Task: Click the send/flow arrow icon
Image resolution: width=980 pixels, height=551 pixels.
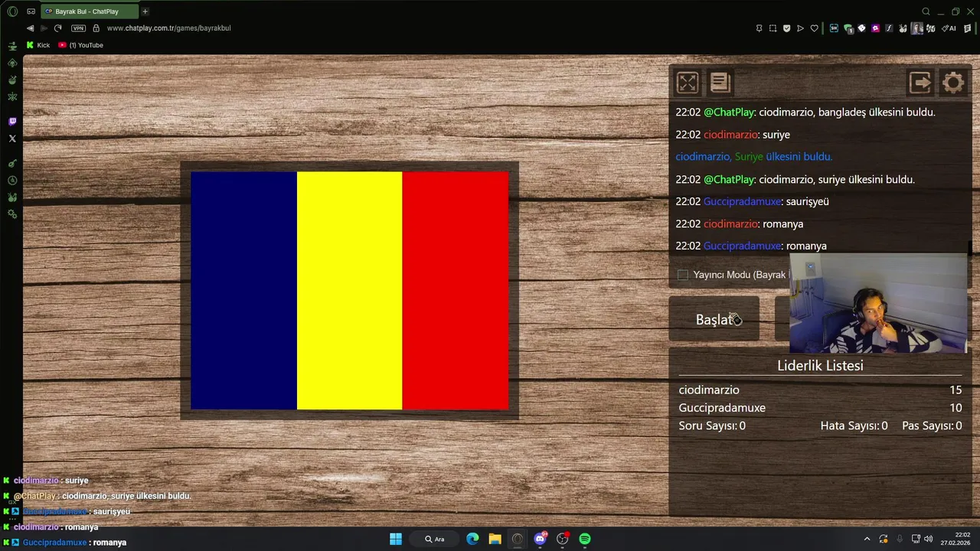Action: point(800,28)
